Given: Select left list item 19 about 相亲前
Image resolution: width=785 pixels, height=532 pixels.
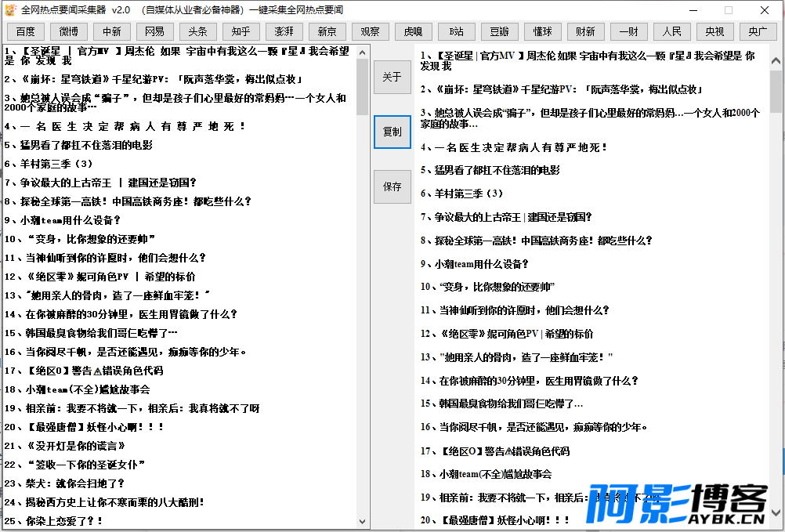Looking at the screenshot, I should coord(132,409).
